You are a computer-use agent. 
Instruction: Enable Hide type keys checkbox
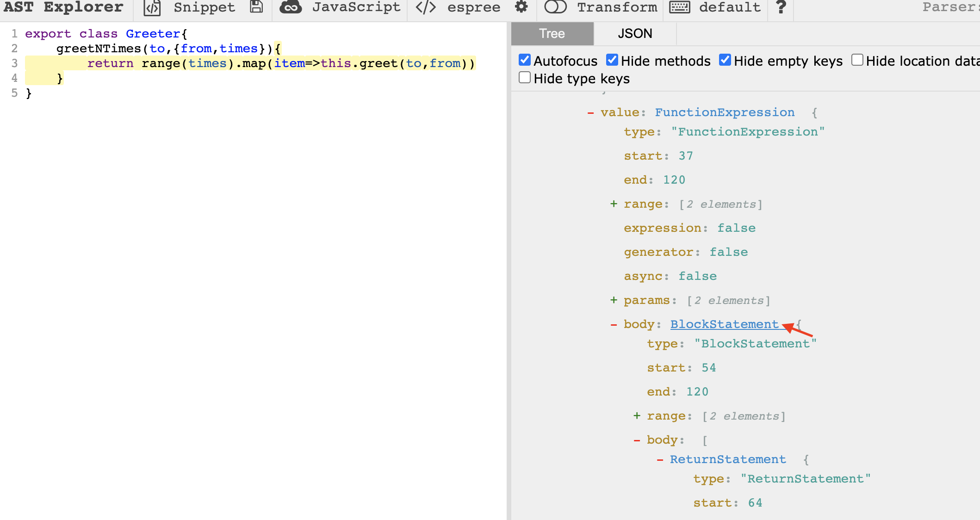coord(524,78)
